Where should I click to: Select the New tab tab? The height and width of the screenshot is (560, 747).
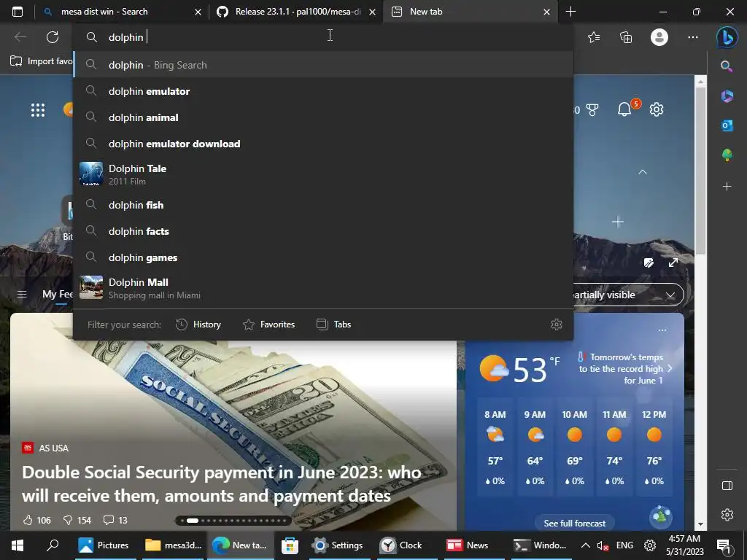click(x=470, y=12)
